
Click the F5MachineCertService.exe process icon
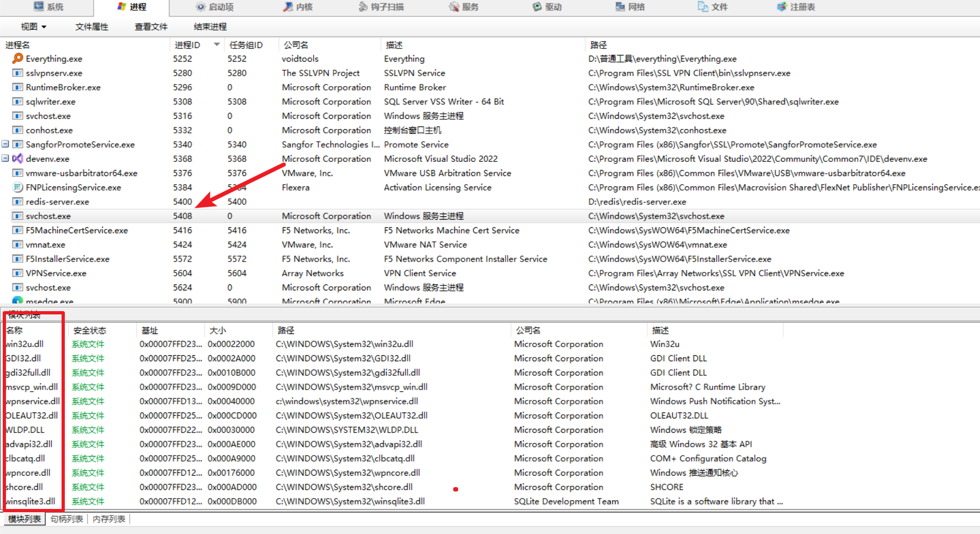[17, 230]
